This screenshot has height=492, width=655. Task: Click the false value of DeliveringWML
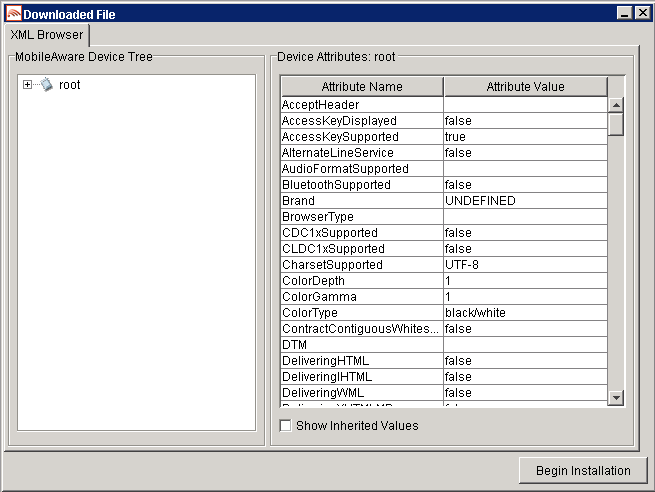point(526,393)
